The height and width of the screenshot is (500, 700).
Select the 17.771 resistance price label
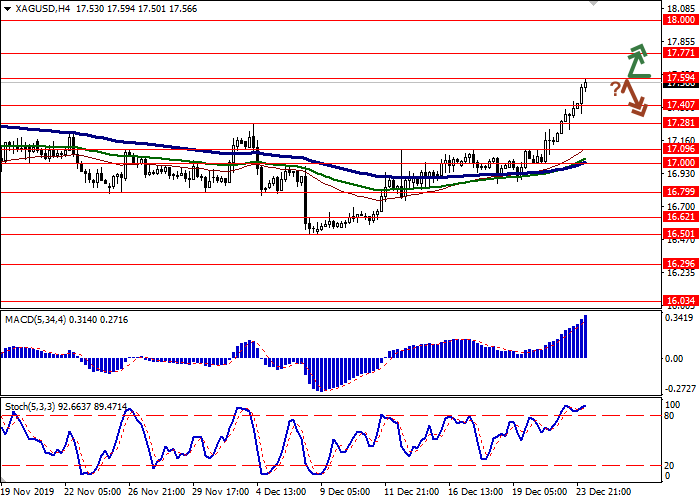[x=680, y=53]
